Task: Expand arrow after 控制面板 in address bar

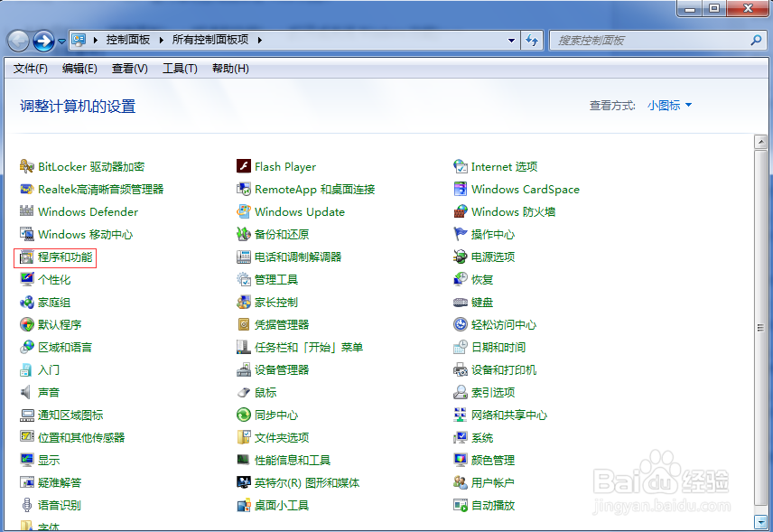Action: pos(162,40)
